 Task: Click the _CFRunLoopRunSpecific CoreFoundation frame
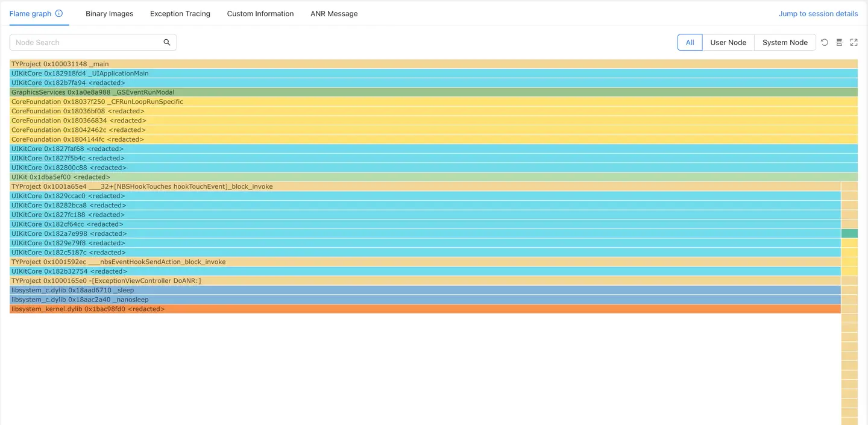[x=422, y=102]
